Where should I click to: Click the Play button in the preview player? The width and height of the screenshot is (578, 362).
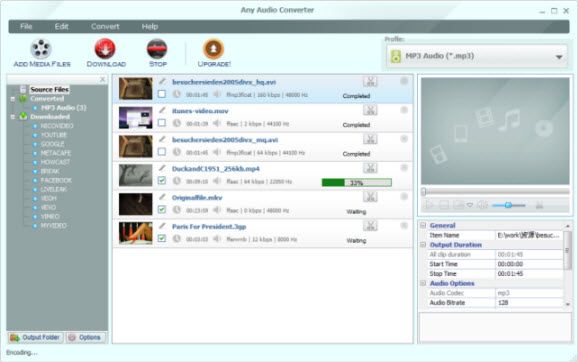pos(429,205)
